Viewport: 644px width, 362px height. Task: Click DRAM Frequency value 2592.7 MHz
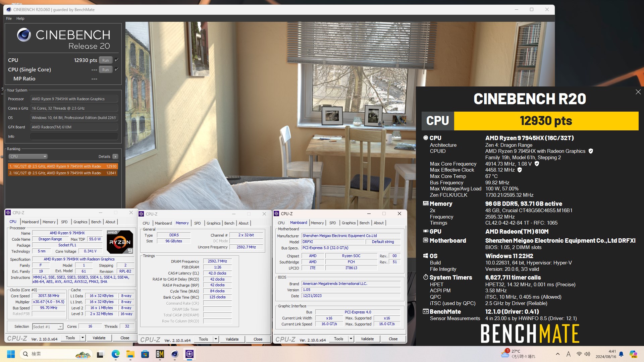[217, 261]
